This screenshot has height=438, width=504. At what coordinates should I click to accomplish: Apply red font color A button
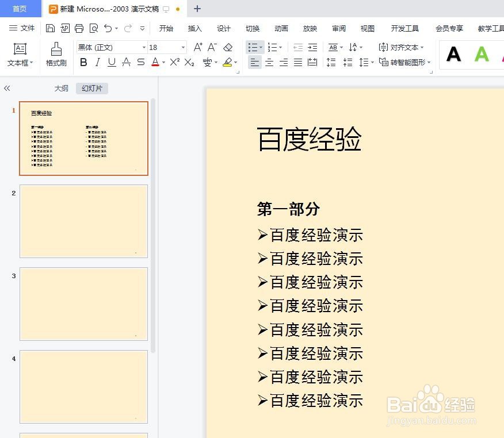tap(155, 62)
